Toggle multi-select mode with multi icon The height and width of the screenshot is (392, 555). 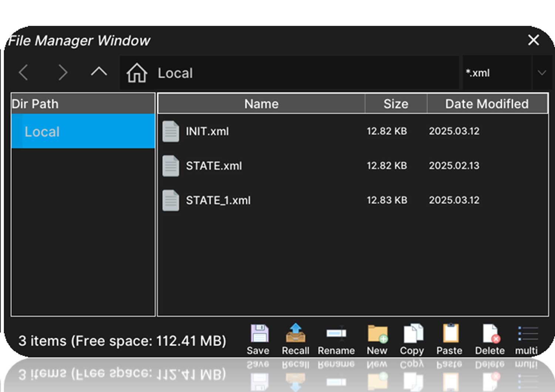click(x=527, y=334)
